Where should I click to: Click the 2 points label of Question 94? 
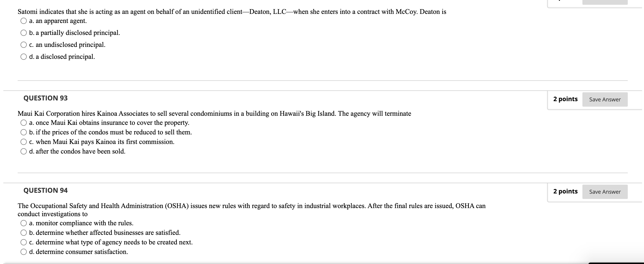[566, 192]
